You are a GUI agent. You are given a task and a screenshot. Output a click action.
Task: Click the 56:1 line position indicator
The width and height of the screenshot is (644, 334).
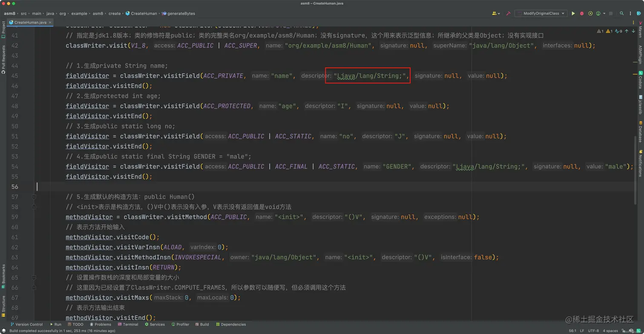tap(573, 331)
